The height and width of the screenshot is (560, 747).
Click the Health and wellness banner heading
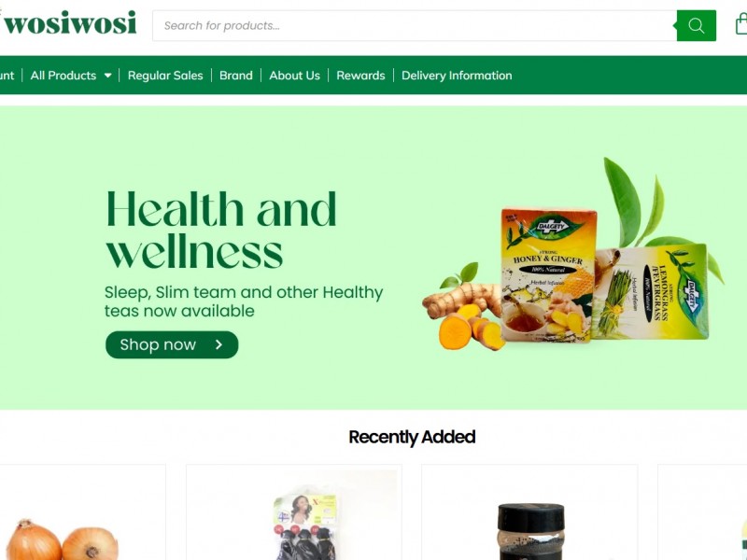click(221, 230)
